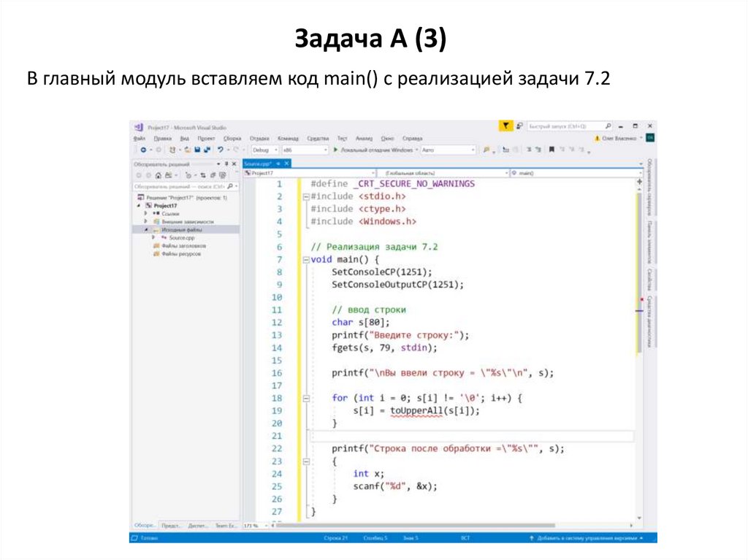Click add to source control in status bar

tap(586, 538)
